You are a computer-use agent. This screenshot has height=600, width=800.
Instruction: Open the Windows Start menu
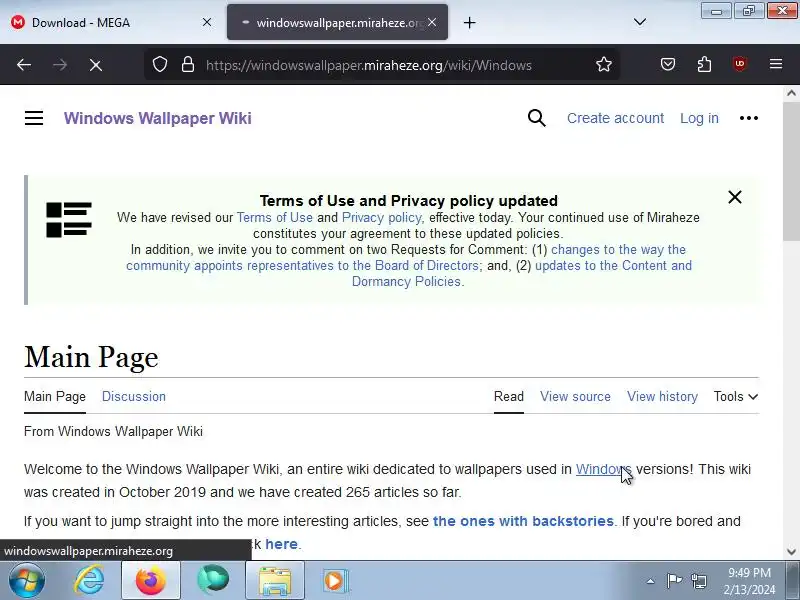click(27, 581)
